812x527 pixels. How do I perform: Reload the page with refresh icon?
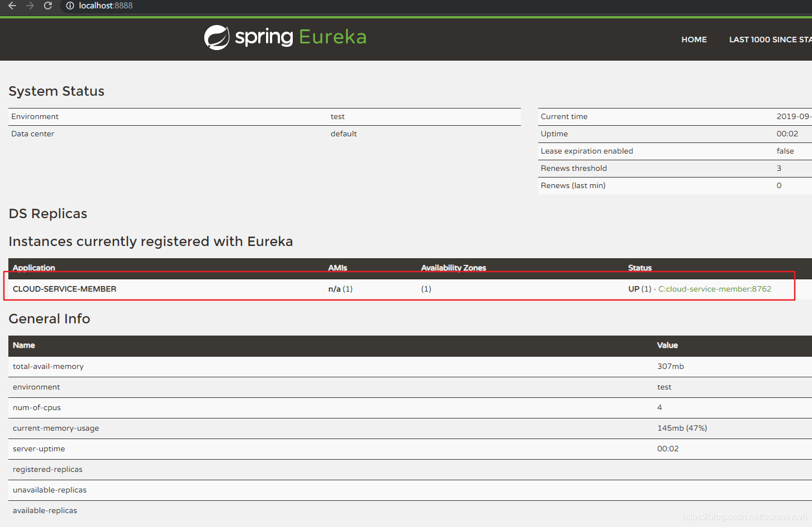(48, 6)
